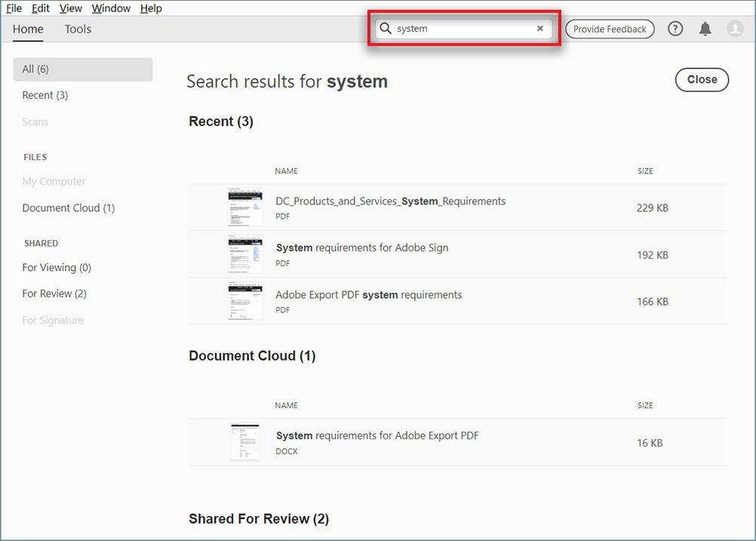Screen dimensions: 756x541
Task: Click the 166 KB size value
Action: coord(653,302)
